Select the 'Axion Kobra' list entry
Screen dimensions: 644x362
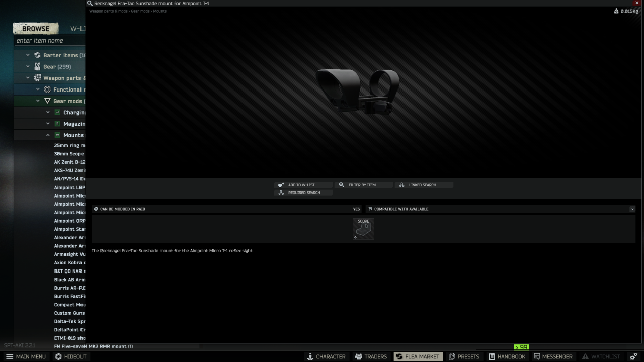(69, 263)
